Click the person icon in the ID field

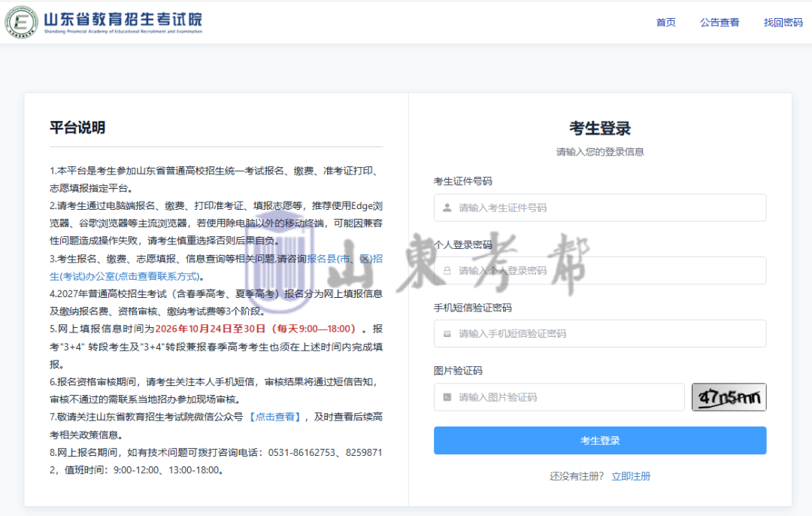(447, 208)
